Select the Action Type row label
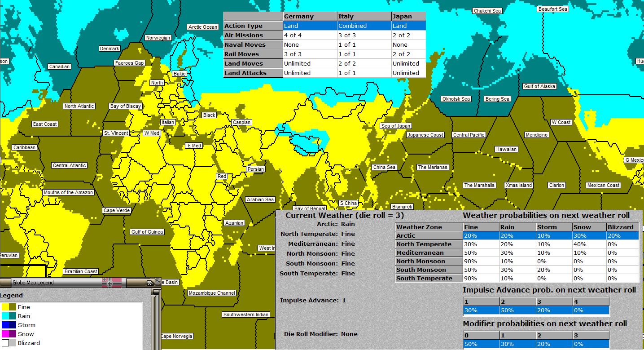The image size is (644, 350). tap(253, 26)
